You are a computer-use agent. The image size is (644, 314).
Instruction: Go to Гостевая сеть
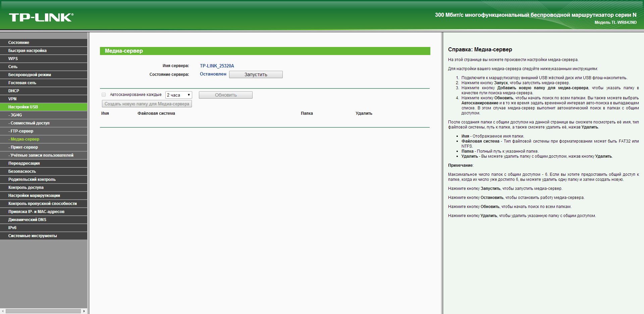point(44,83)
